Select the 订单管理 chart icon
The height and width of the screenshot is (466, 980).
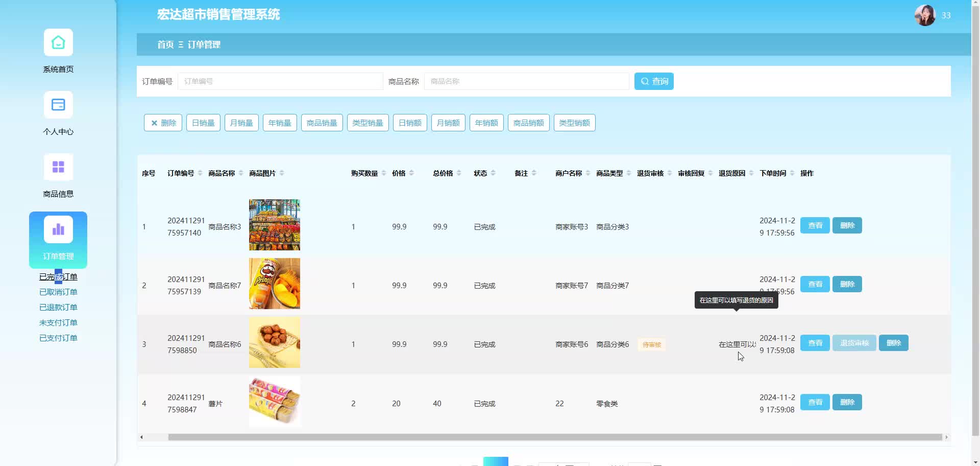click(x=58, y=230)
